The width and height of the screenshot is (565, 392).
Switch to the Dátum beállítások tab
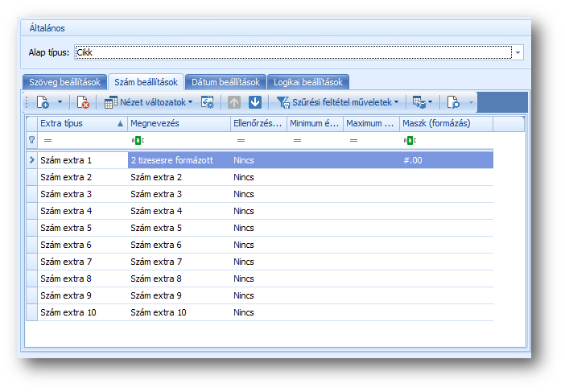click(x=225, y=82)
